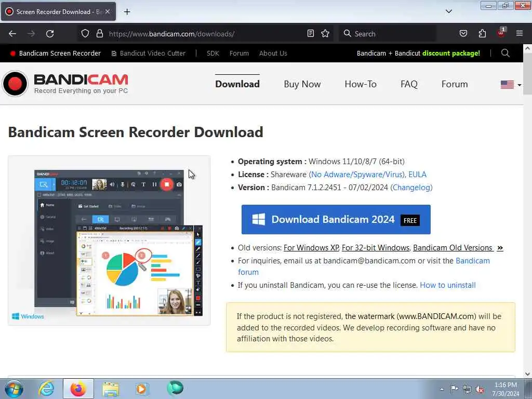Open the For 32-bit Windows link

coord(376,248)
